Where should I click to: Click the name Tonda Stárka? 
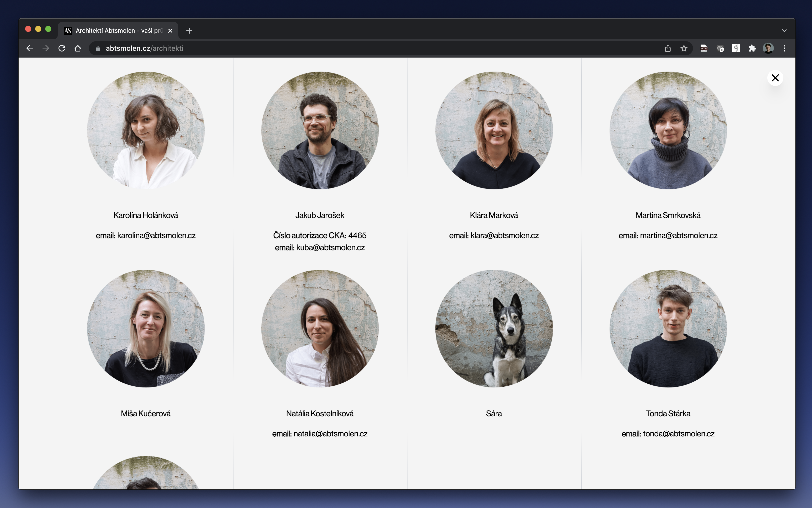pos(668,414)
